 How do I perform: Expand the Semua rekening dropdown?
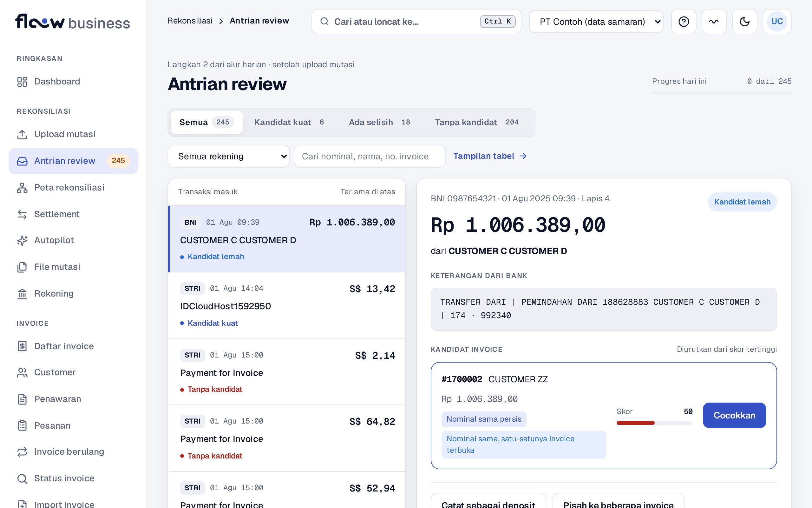click(x=228, y=156)
